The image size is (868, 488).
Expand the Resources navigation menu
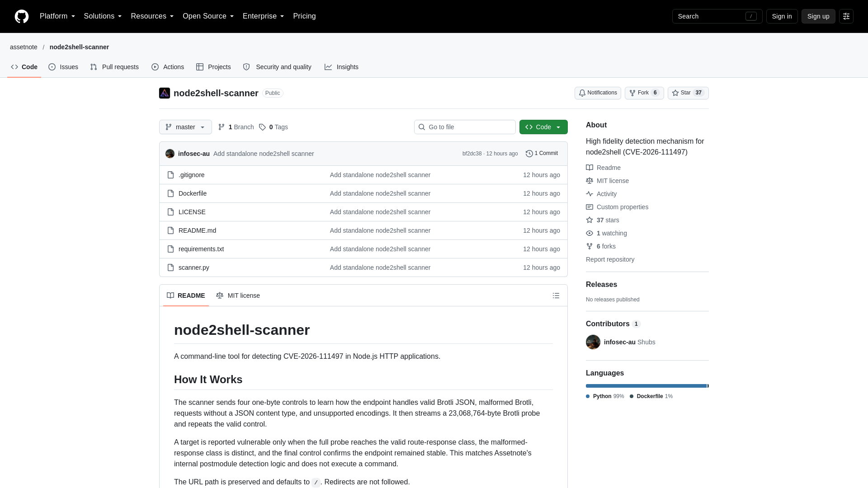(152, 16)
